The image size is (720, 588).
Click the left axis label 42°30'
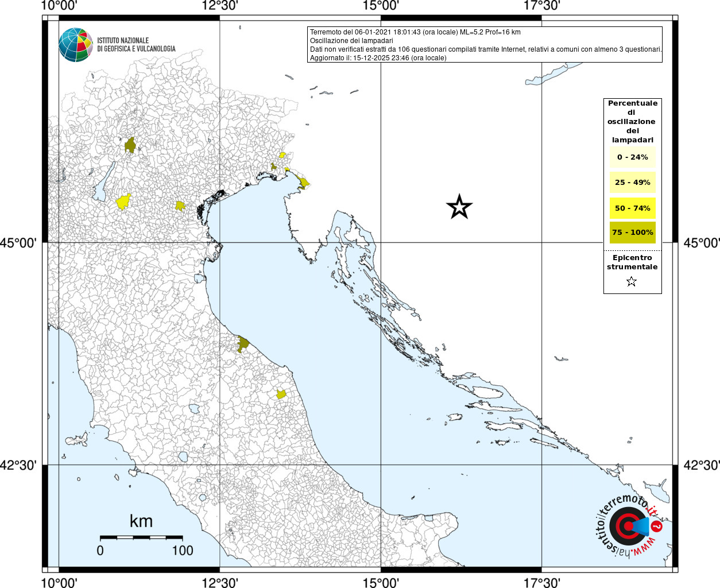coord(18,465)
